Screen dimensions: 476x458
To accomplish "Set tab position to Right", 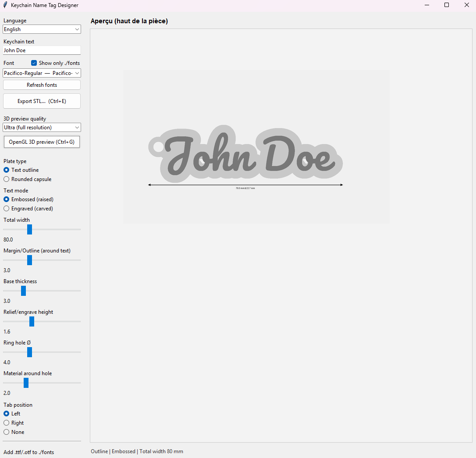I will 7,423.
